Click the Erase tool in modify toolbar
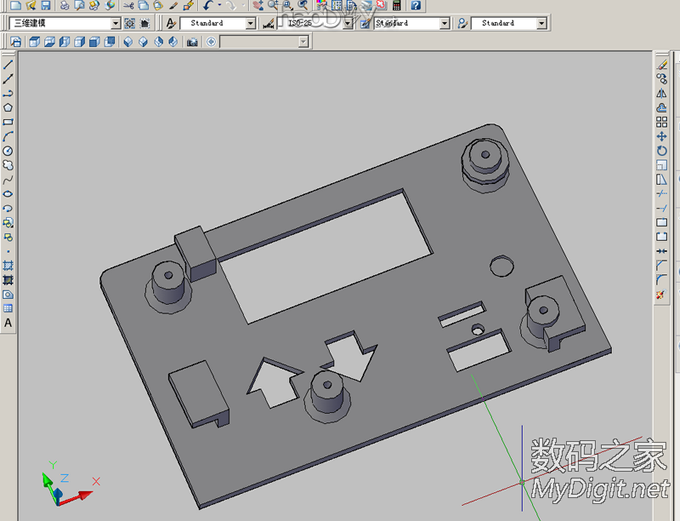 coord(662,63)
